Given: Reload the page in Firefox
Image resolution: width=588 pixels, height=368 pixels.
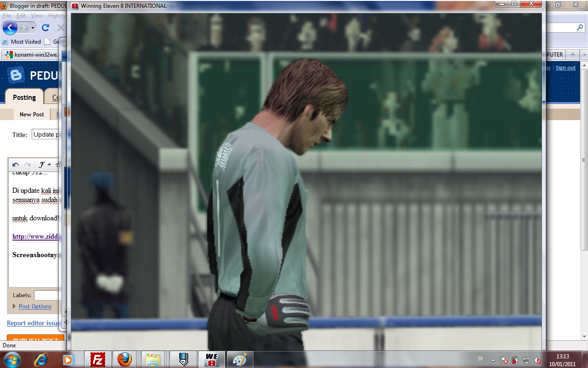Looking at the screenshot, I should click(45, 28).
